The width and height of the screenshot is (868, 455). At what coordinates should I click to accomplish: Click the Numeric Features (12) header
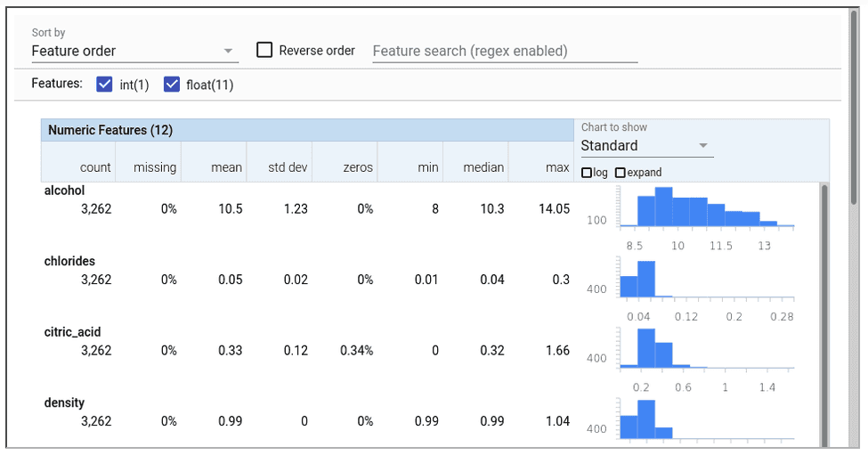[x=110, y=130]
